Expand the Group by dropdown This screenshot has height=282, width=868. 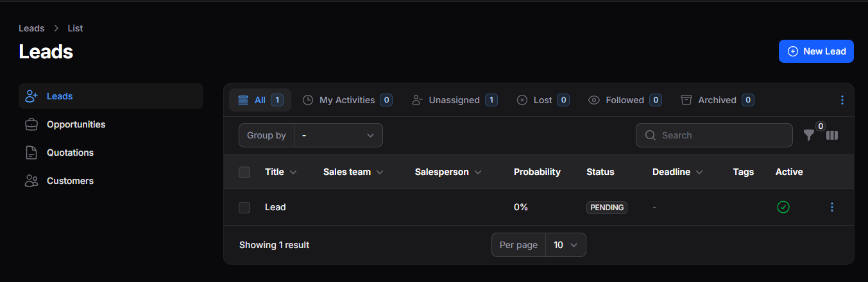click(338, 135)
